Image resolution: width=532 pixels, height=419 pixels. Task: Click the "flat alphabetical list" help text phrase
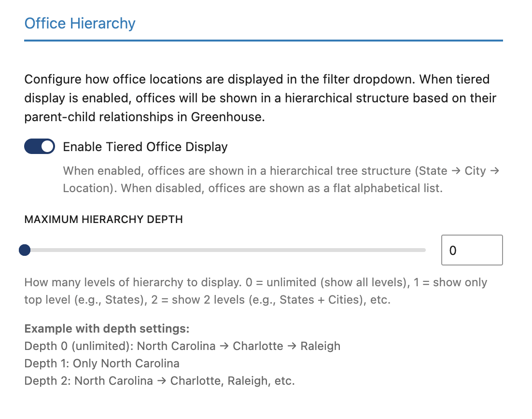click(387, 188)
